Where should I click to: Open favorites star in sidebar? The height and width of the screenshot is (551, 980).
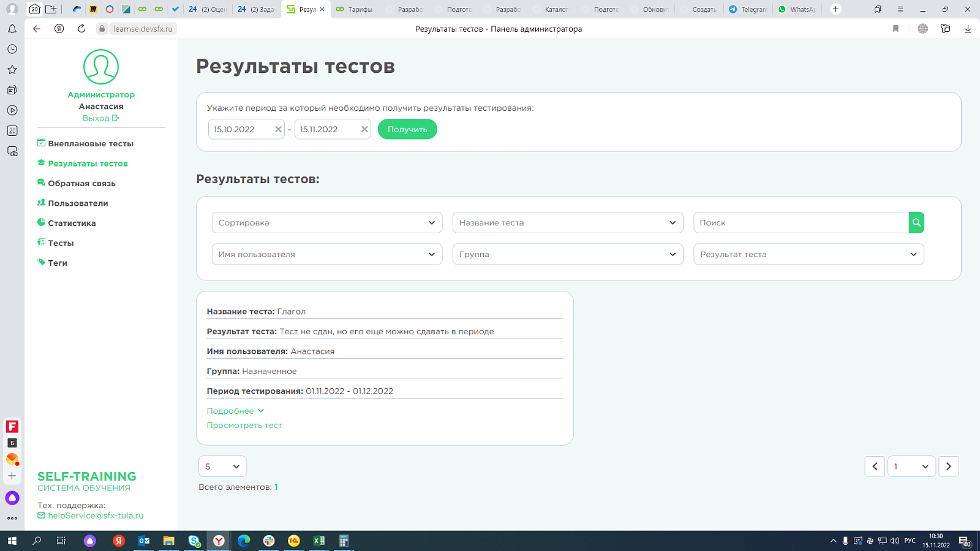click(12, 70)
